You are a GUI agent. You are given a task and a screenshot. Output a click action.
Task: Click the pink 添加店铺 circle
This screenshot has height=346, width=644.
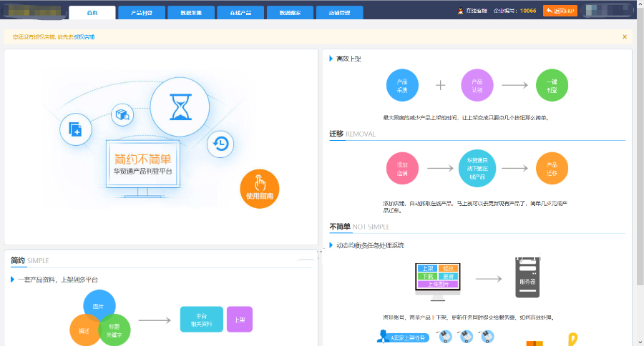pos(402,168)
